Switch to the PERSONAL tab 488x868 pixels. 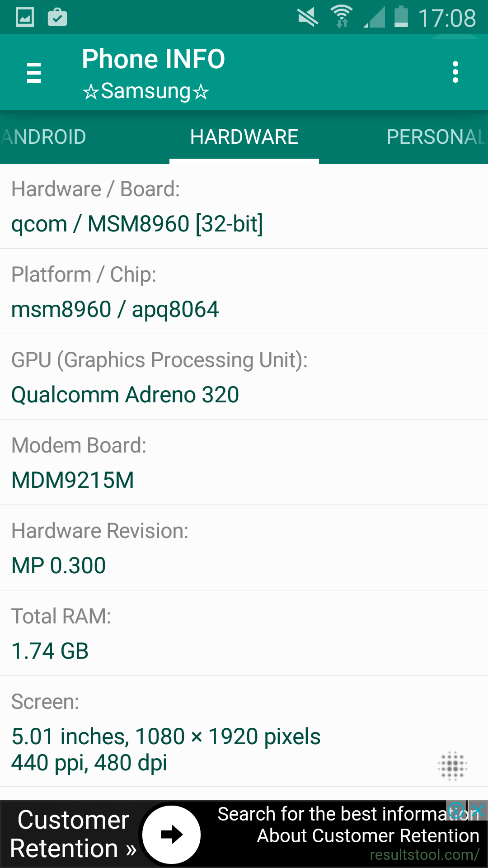(436, 137)
